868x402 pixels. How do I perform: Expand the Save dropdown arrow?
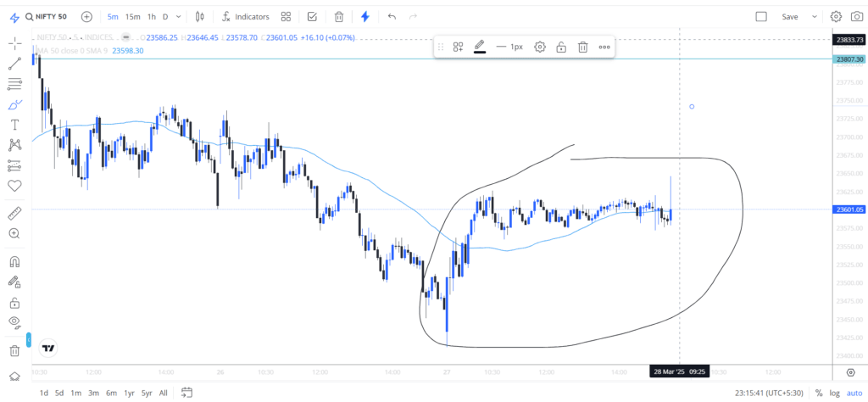pyautogui.click(x=815, y=17)
